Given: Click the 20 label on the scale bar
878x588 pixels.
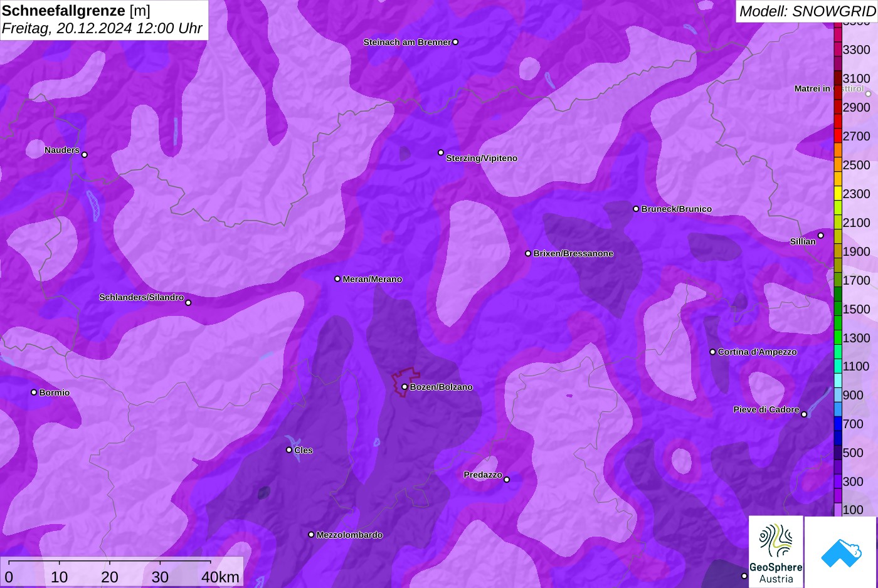Looking at the screenshot, I should tap(109, 577).
